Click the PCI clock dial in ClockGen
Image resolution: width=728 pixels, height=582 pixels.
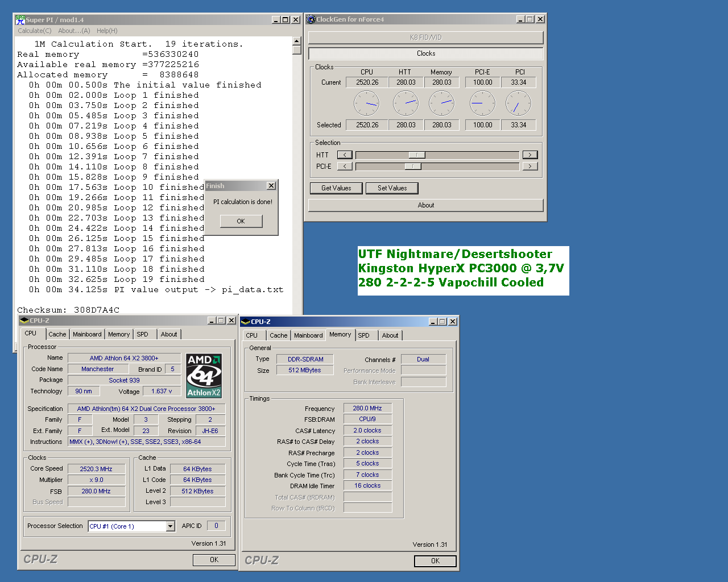(x=518, y=103)
